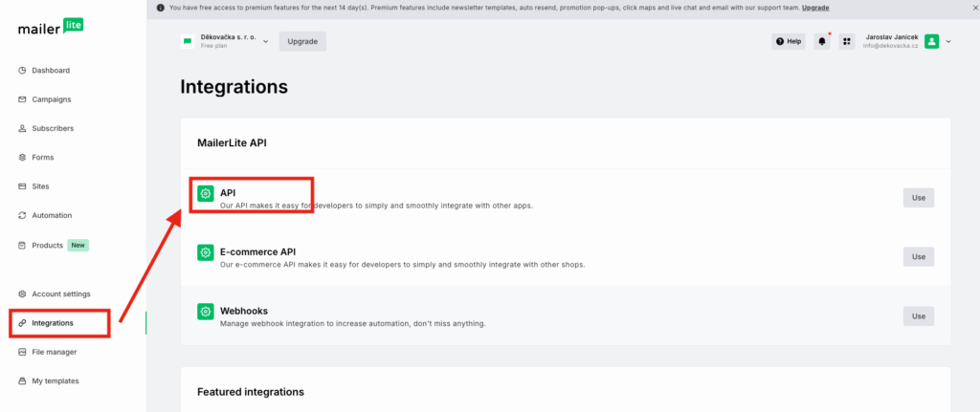Click the green API gear icon
Image resolution: width=980 pixels, height=412 pixels.
(x=205, y=193)
